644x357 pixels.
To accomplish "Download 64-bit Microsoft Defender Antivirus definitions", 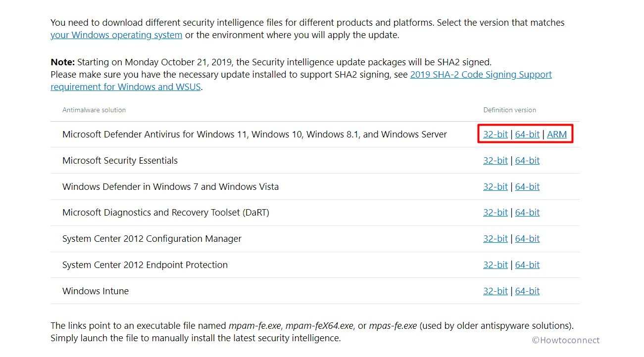I will click(x=527, y=134).
